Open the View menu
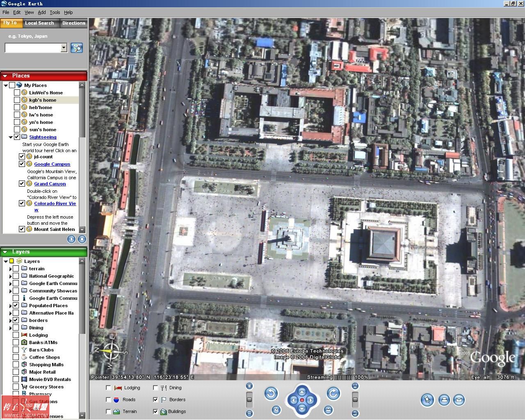The width and height of the screenshot is (525, 420). (29, 12)
